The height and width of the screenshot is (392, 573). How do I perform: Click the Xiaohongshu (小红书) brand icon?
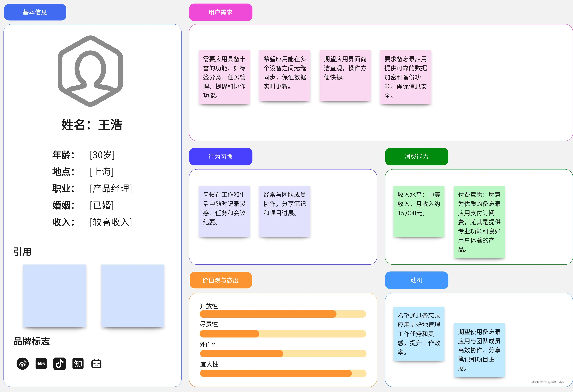[x=41, y=364]
